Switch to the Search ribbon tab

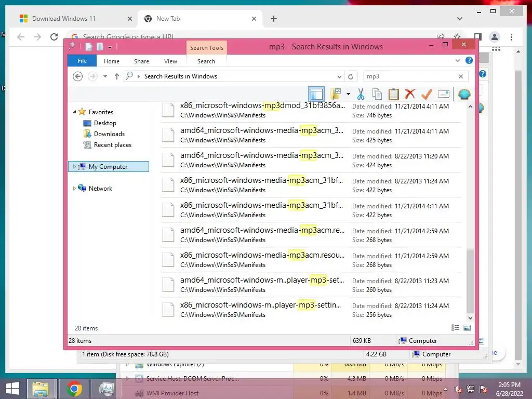206,61
